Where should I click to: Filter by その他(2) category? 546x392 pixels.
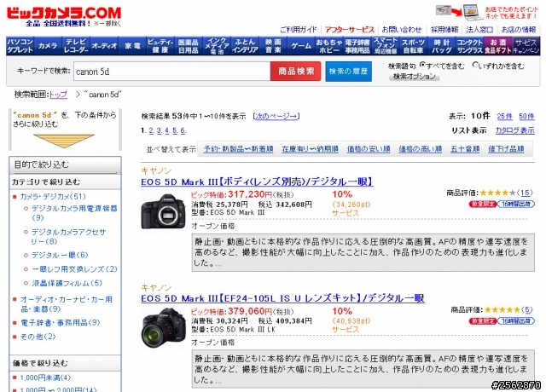coord(38,337)
